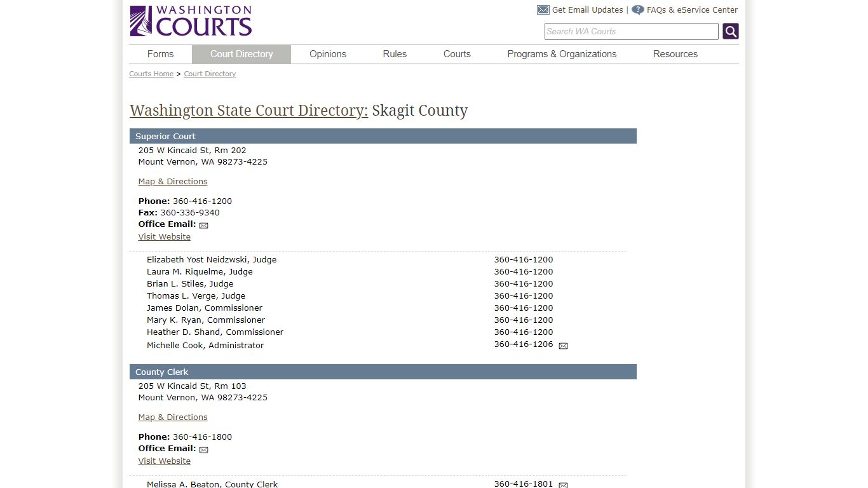Click Superior Court fax number 360-336-9340
Viewport: 868px width, 488px height.
point(190,213)
